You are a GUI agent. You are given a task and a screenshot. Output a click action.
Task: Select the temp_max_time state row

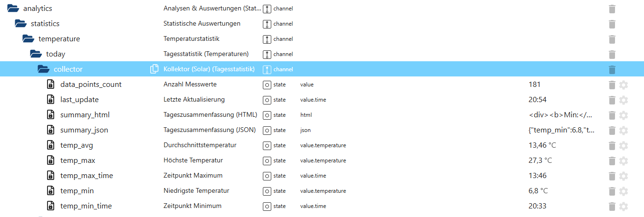(x=87, y=176)
